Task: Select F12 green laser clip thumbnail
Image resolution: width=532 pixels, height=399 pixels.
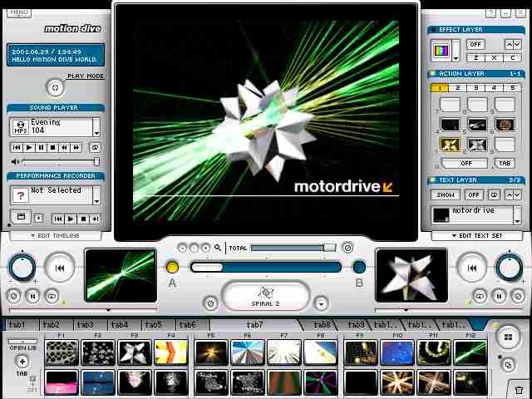Action: (470, 352)
